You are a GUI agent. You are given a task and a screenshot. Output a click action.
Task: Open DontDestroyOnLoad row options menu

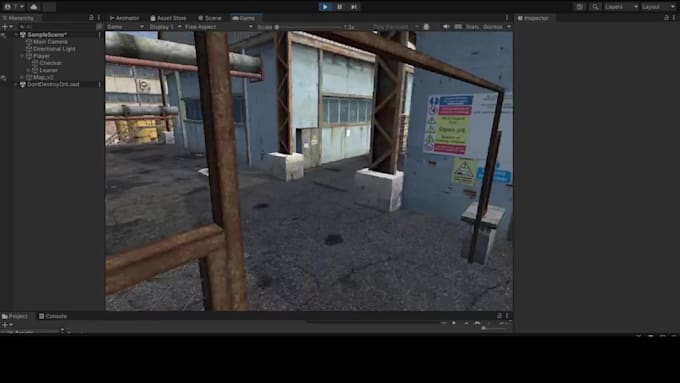[x=99, y=85]
